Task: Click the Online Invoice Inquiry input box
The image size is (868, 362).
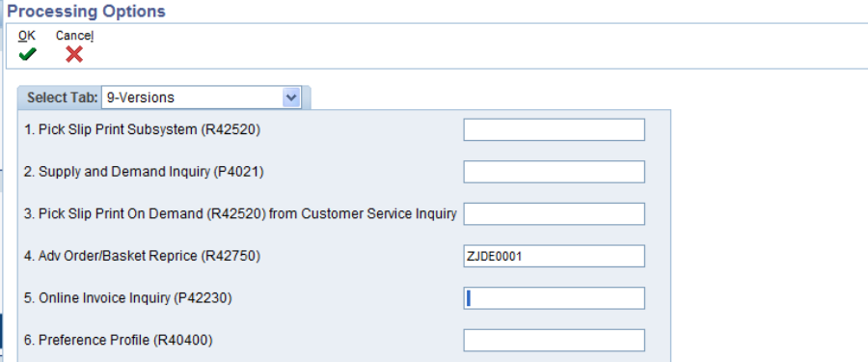Action: pyautogui.click(x=555, y=298)
